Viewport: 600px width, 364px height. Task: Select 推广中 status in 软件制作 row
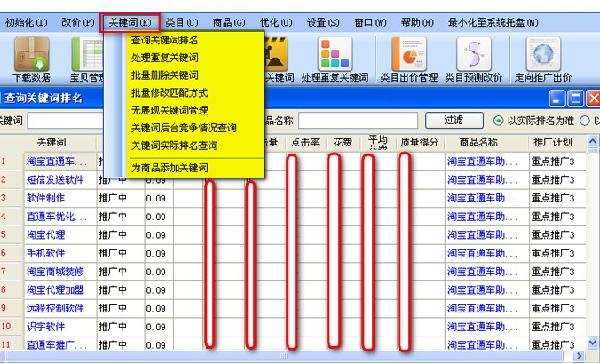click(x=112, y=198)
